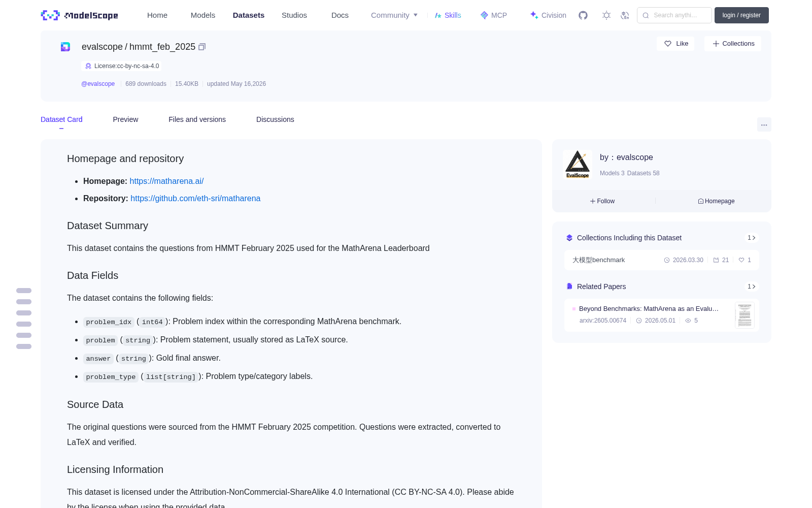Toggle the light/dark theme sun icon

coord(606,15)
